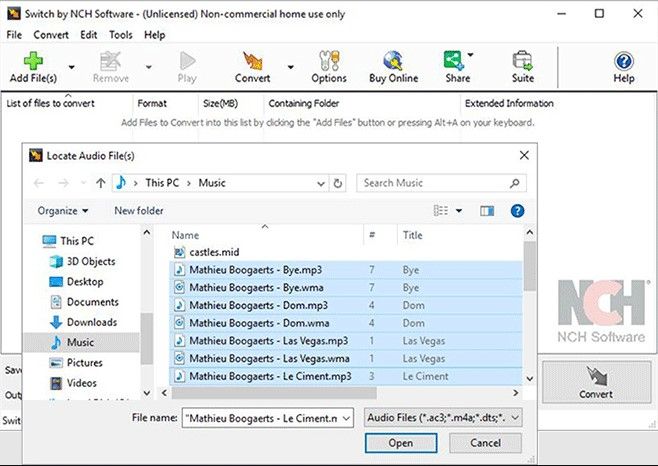This screenshot has width=658, height=466.
Task: Open the Edit menu
Action: click(x=89, y=35)
